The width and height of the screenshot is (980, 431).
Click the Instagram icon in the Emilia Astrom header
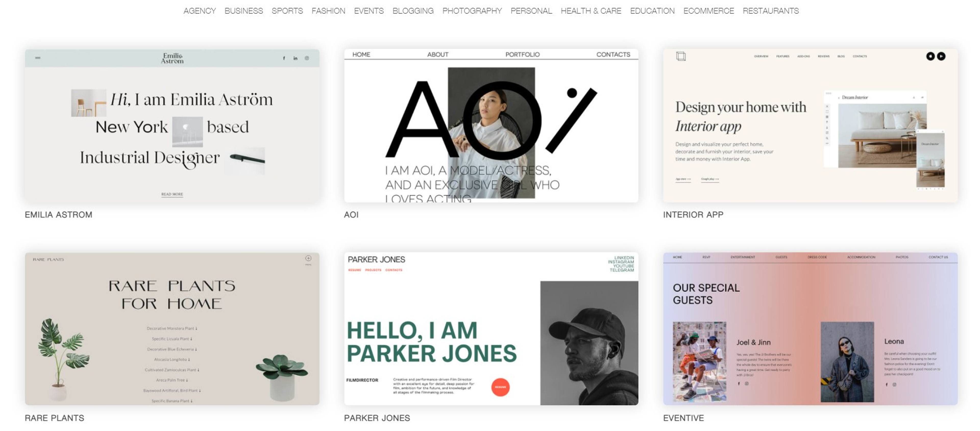(x=307, y=58)
